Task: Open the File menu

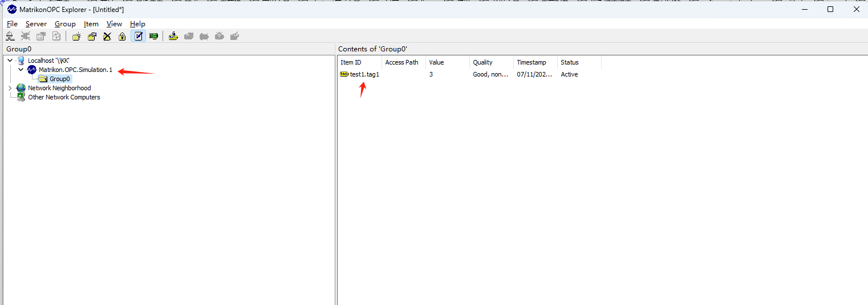Action: pyautogui.click(x=12, y=24)
